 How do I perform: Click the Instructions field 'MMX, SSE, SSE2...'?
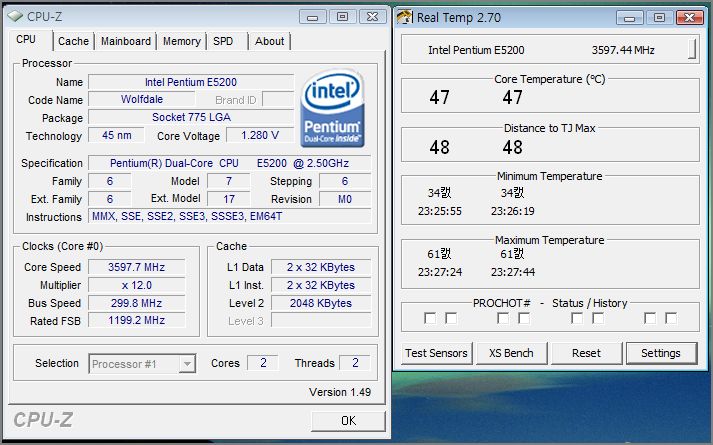pyautogui.click(x=230, y=216)
